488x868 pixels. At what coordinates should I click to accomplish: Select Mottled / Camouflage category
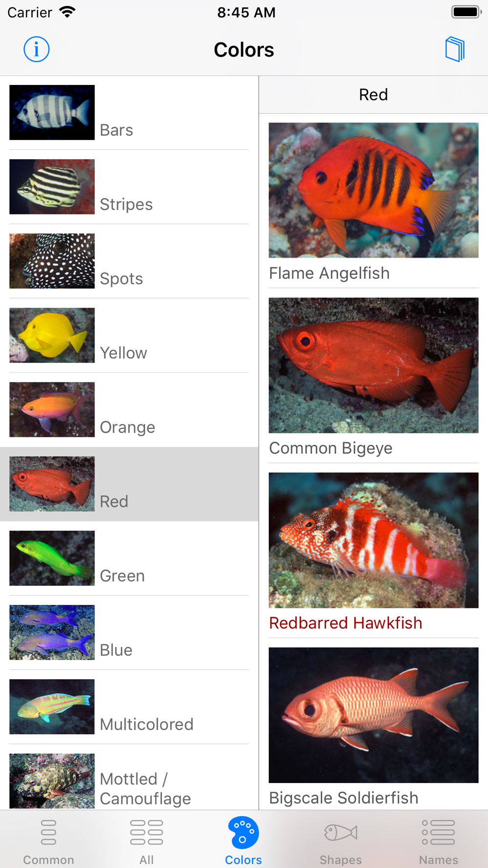129,777
